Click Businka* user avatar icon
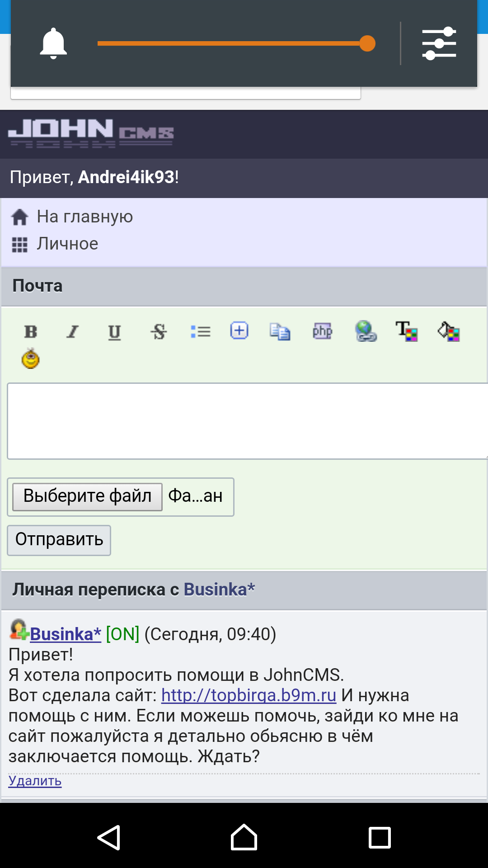This screenshot has height=868, width=488. (19, 630)
